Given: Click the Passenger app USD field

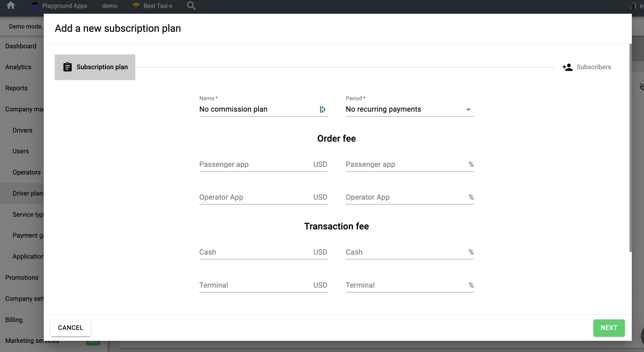Looking at the screenshot, I should [254, 165].
